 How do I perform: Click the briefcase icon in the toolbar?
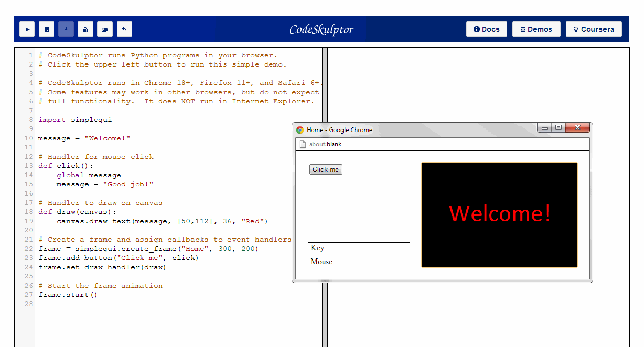click(85, 29)
